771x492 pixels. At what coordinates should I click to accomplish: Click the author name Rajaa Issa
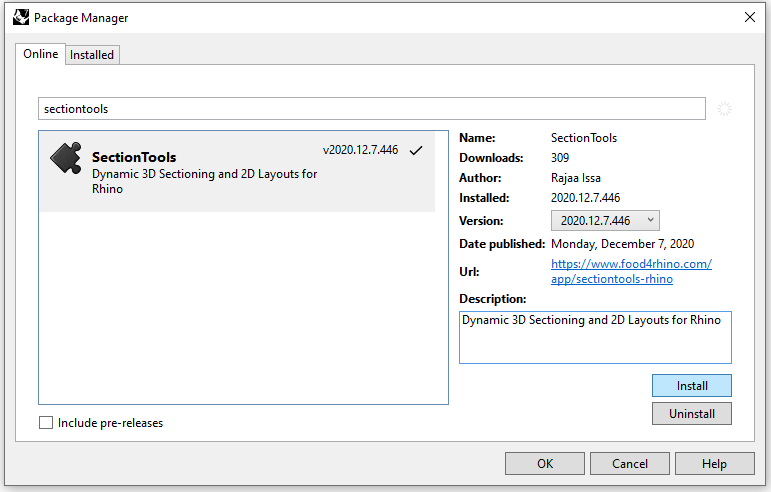[576, 178]
